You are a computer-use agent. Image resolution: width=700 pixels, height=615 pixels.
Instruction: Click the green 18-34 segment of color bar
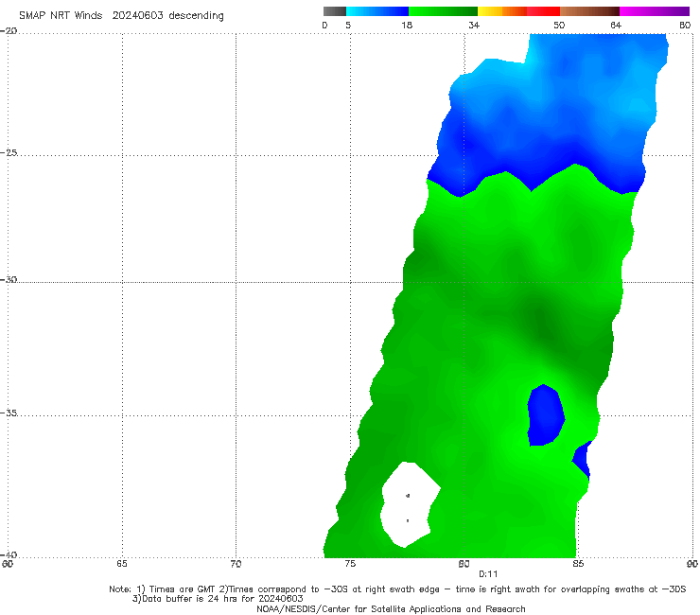(x=443, y=11)
